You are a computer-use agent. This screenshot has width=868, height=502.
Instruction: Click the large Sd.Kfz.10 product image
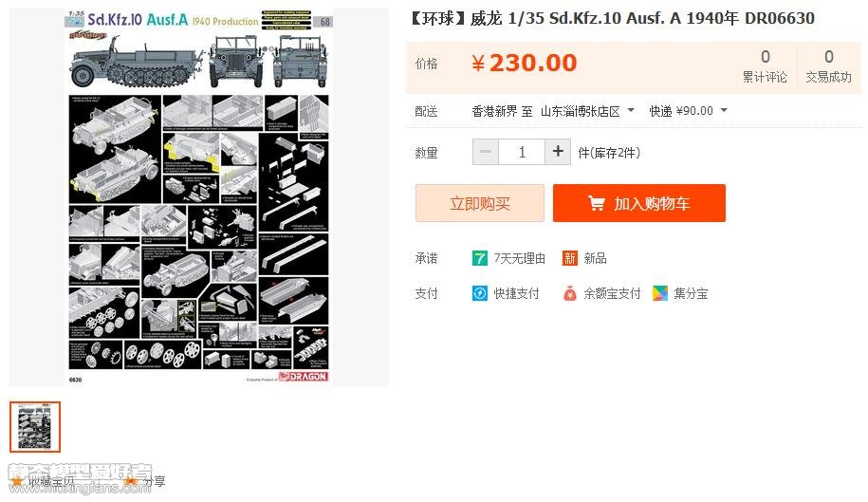click(198, 196)
